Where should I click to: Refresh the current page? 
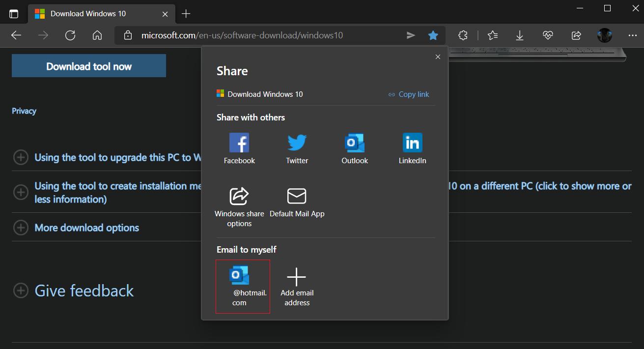point(70,35)
